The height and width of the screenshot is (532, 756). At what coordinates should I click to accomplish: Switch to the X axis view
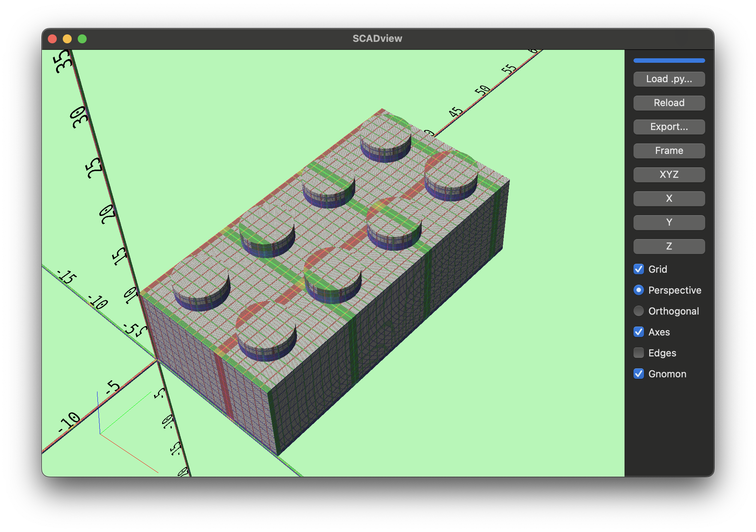(669, 198)
